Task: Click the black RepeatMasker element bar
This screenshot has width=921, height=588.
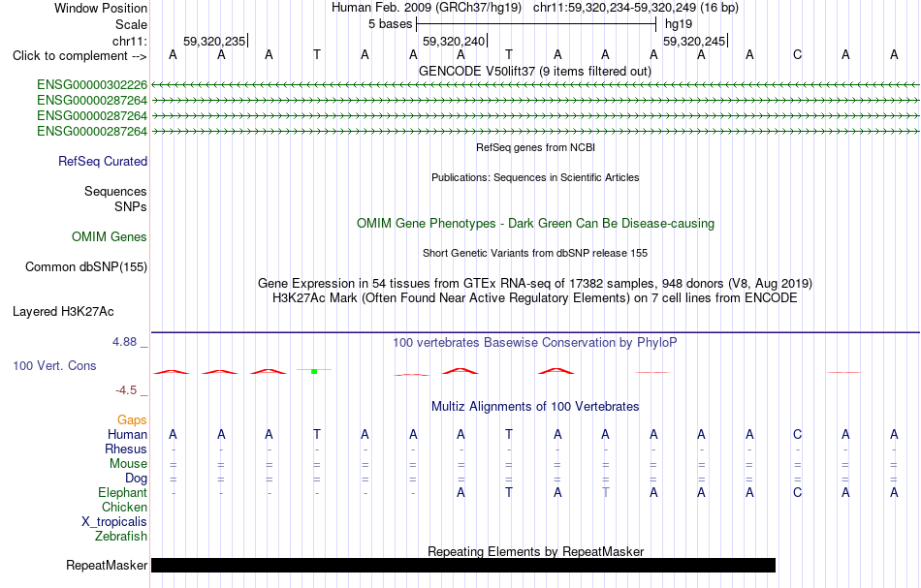Action: (x=462, y=565)
